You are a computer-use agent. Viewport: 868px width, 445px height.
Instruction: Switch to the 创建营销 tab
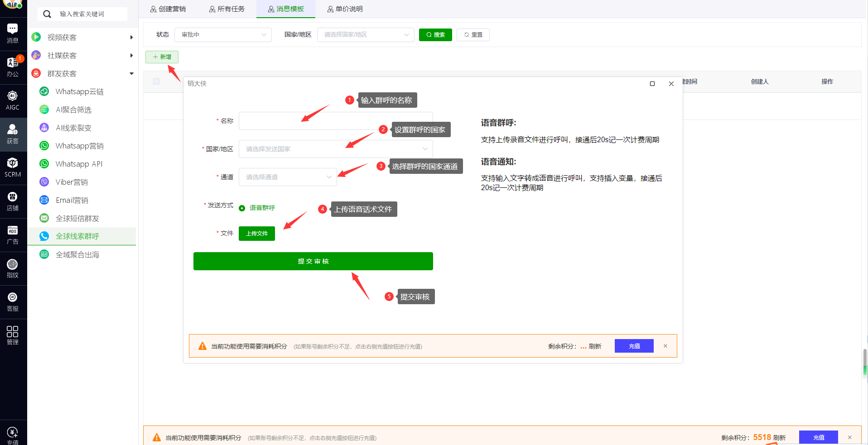point(168,9)
